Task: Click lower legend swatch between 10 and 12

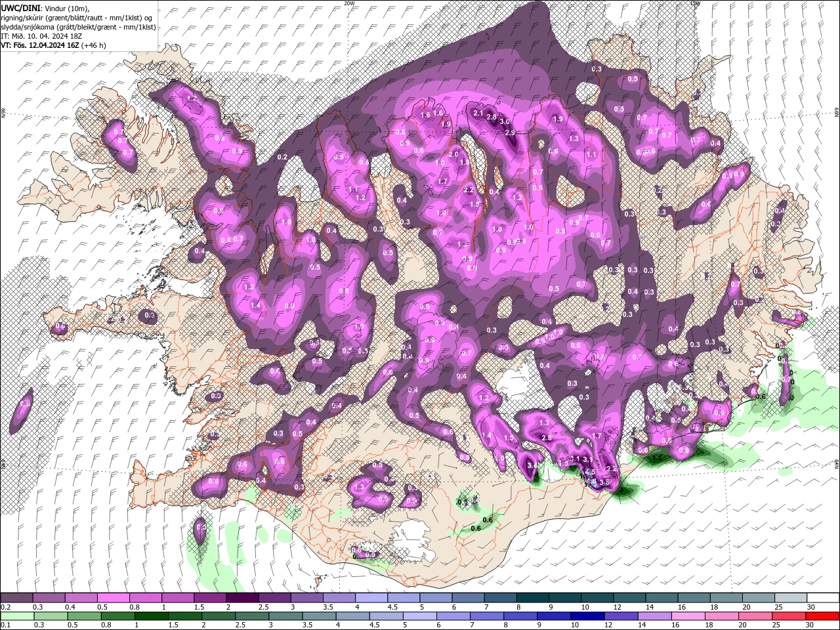Action: [588, 616]
